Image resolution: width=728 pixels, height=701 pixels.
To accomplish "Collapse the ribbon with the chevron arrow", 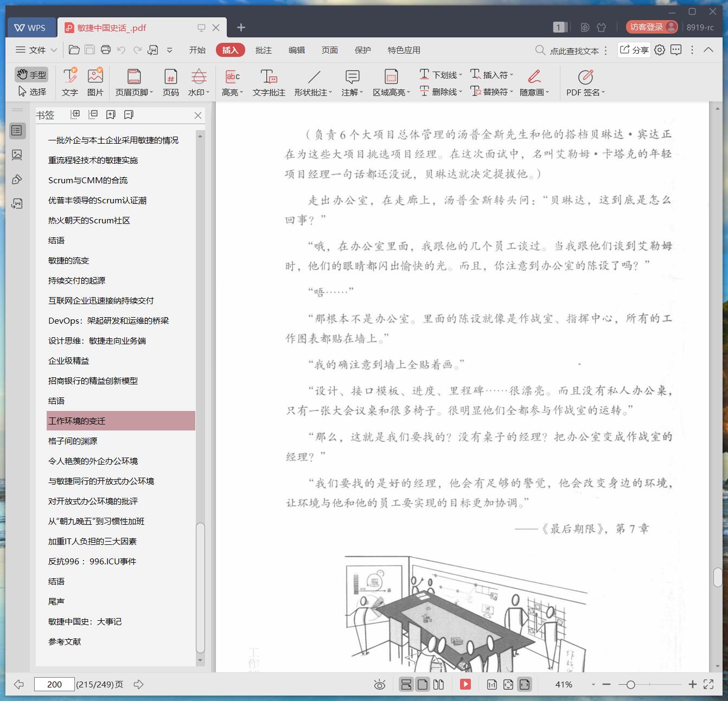I will tap(708, 50).
